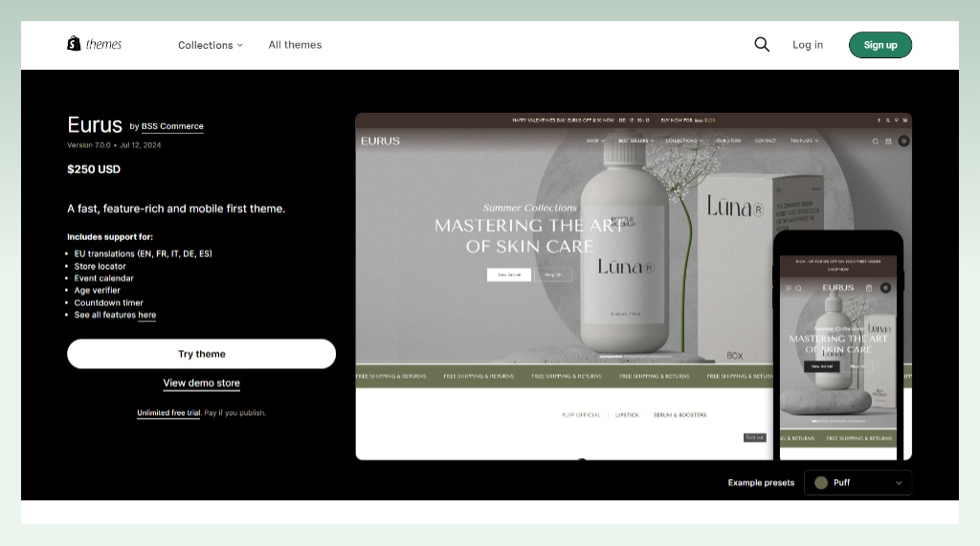Open the BSS Commerce developer link
The width and height of the screenshot is (980, 546).
click(x=172, y=126)
